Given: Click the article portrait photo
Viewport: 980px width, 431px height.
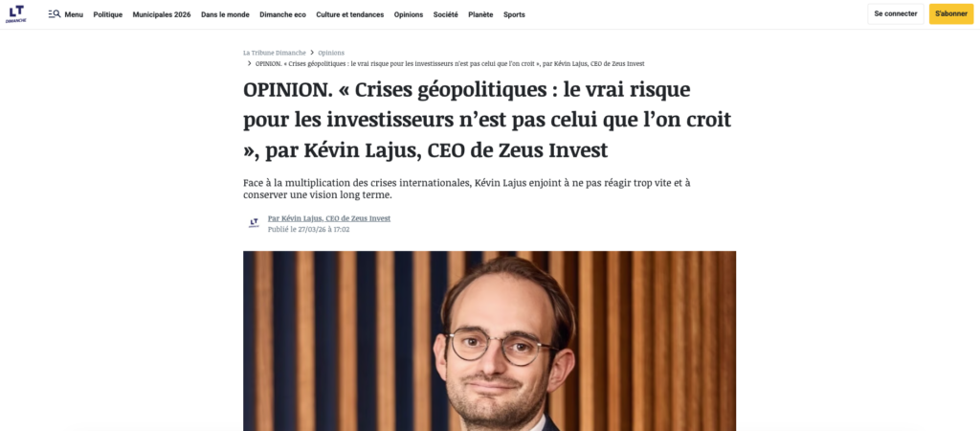Looking at the screenshot, I should click(489, 341).
